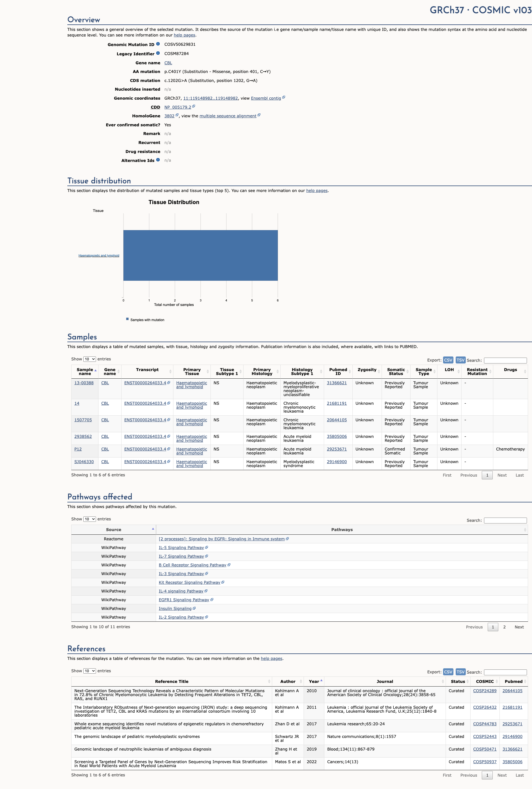Viewport: 532px width, 789px height.
Task: Focus the References search field
Action: click(505, 672)
